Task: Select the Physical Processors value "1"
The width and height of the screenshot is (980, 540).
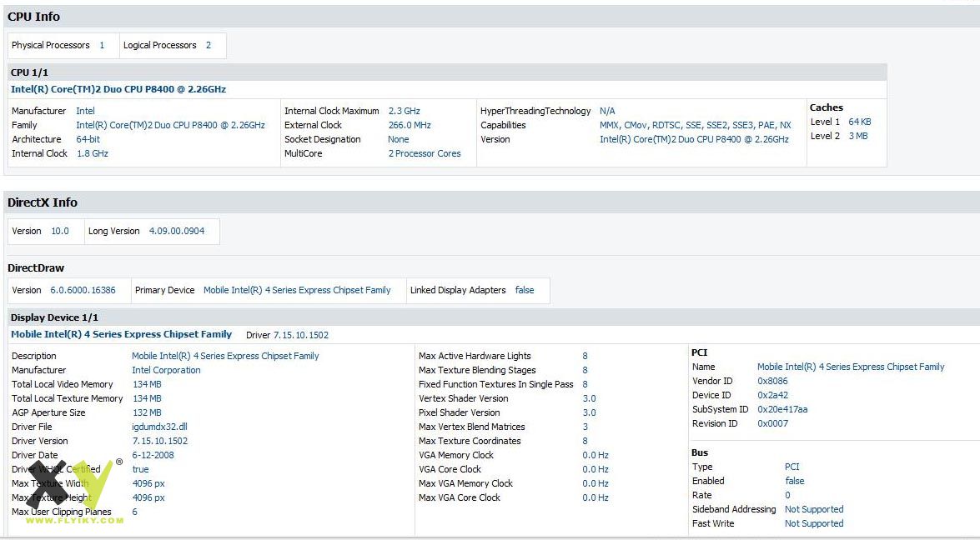Action: [x=102, y=46]
